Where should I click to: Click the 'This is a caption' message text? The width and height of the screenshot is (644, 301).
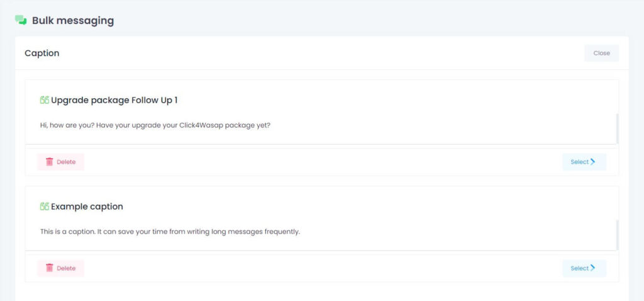click(x=170, y=232)
